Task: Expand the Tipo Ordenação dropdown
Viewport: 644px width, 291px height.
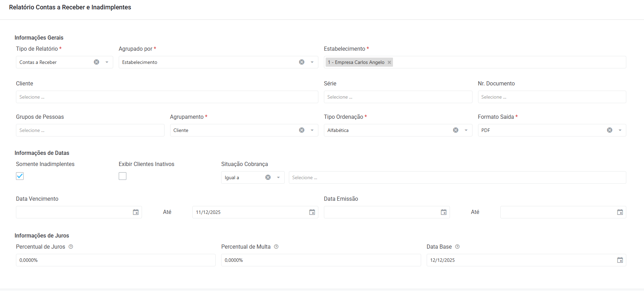Action: click(x=466, y=130)
